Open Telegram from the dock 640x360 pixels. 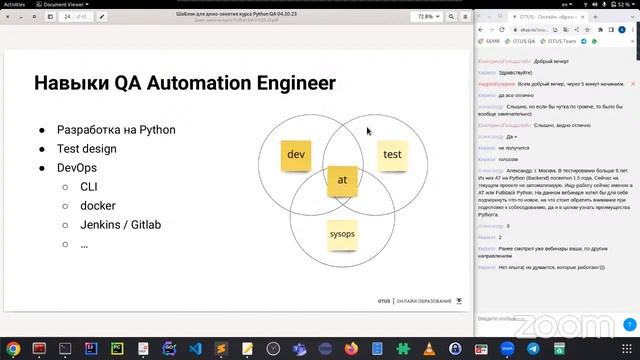click(x=533, y=349)
